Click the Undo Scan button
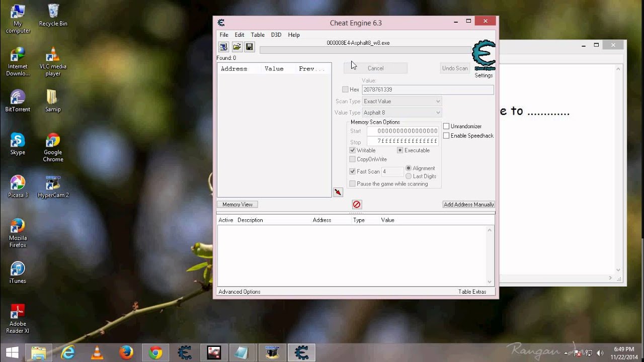Image resolution: width=644 pixels, height=362 pixels. (x=455, y=68)
